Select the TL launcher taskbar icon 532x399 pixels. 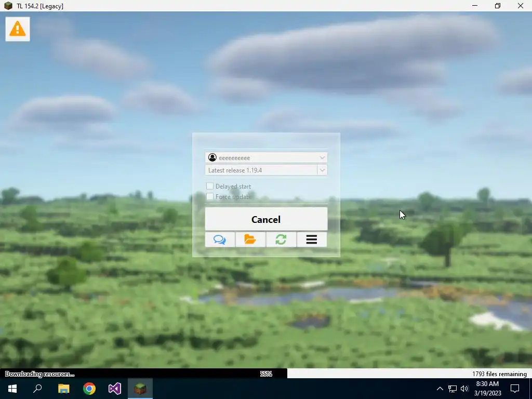click(x=140, y=389)
